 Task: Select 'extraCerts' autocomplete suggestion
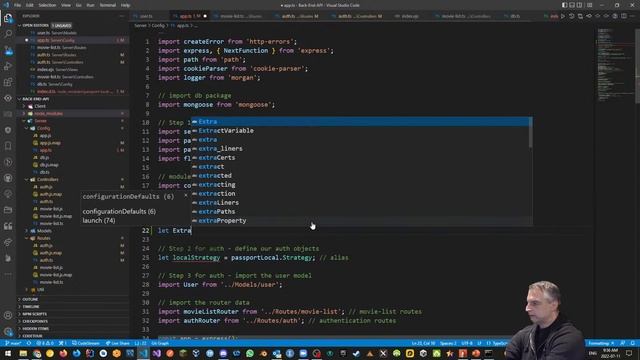[360, 158]
